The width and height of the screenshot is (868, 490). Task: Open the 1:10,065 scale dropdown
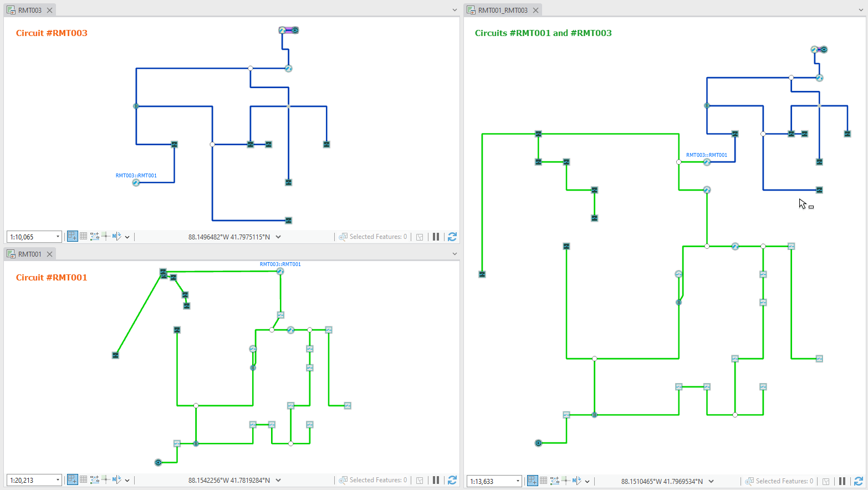tap(58, 236)
